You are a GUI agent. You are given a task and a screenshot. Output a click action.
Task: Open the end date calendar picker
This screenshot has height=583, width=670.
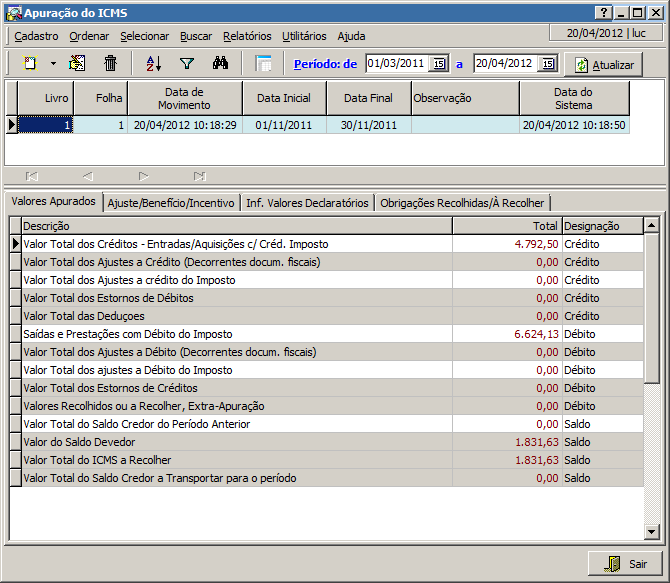(x=547, y=64)
